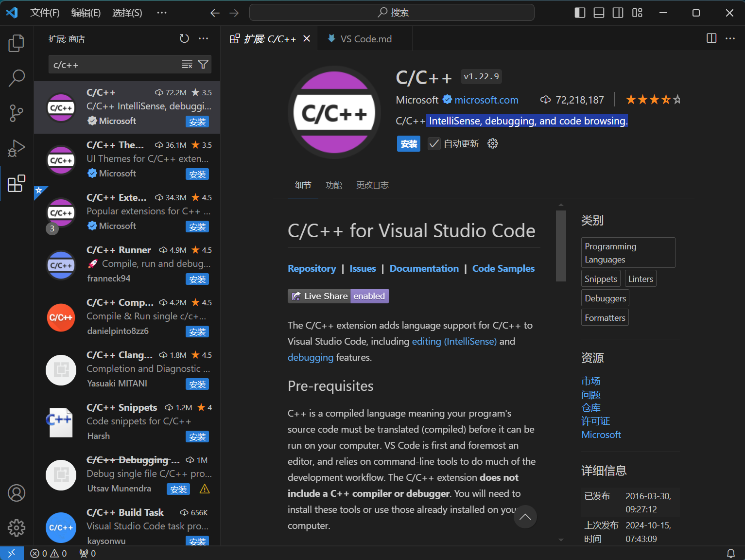This screenshot has height=560, width=745.
Task: Install C/C++ Themes from the list
Action: tap(197, 174)
